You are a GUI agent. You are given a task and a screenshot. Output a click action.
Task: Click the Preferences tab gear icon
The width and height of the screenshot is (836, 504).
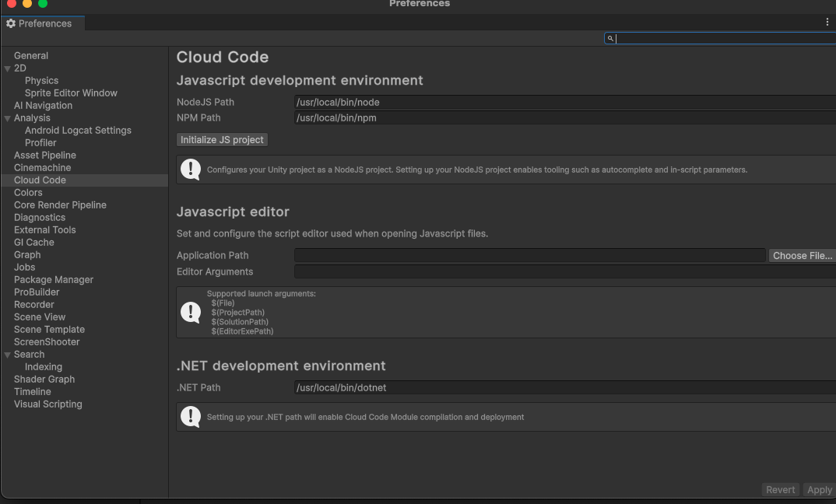11,23
